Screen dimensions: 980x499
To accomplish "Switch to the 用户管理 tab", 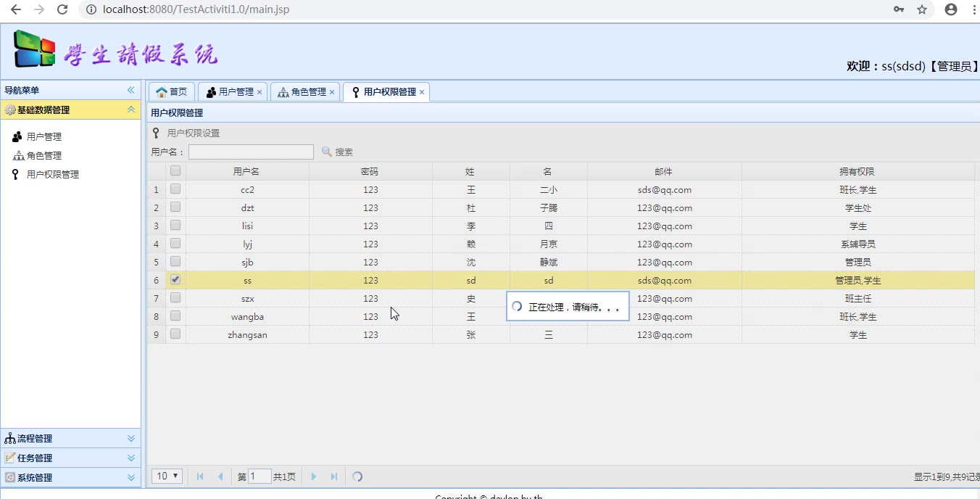I will click(x=231, y=92).
